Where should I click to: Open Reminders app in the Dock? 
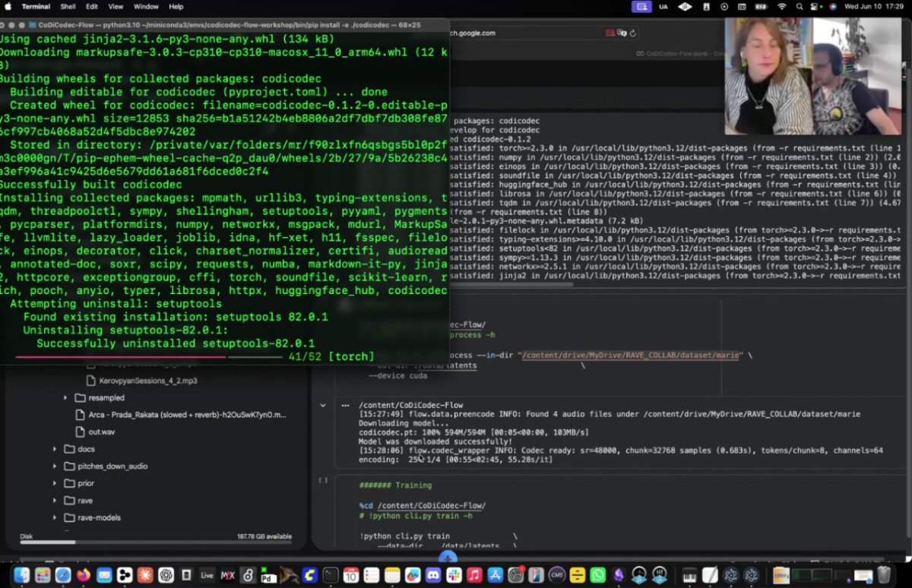pyautogui.click(x=372, y=575)
